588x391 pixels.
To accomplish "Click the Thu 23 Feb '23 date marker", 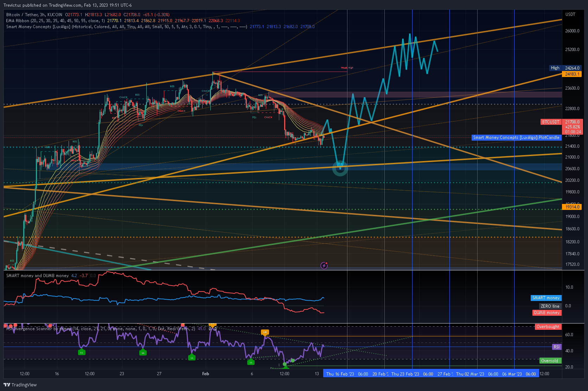I will click(x=405, y=374).
